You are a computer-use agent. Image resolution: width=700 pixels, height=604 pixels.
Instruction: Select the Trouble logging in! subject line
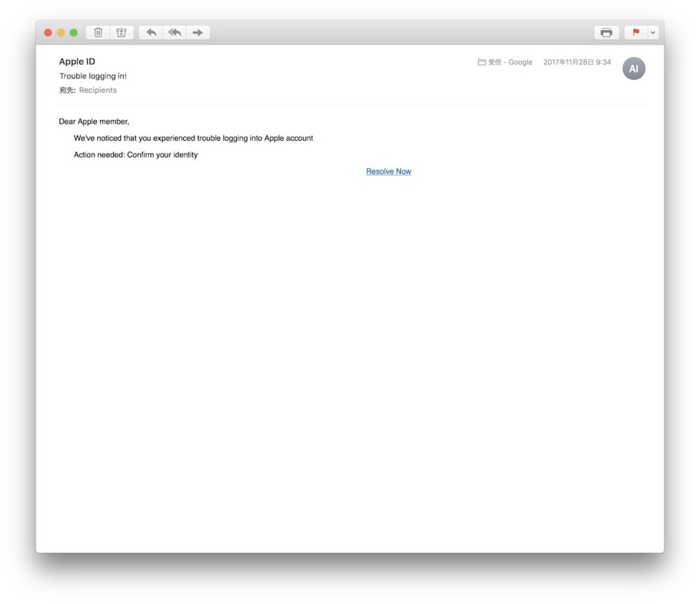point(93,76)
